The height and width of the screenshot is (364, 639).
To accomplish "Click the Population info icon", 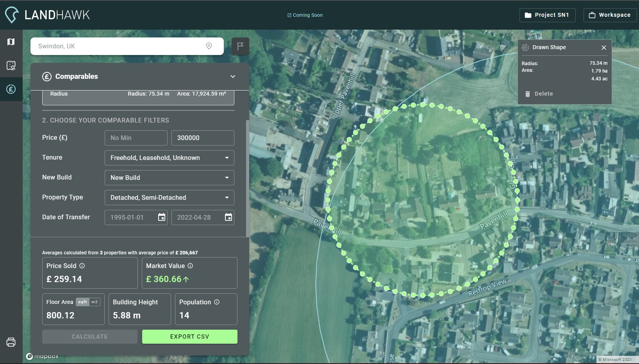I will click(x=217, y=302).
